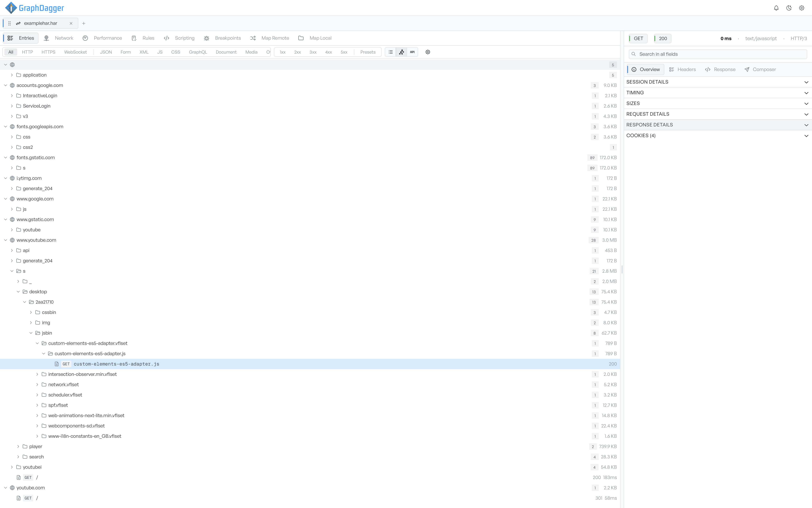
Task: Select the network.vflset folder row
Action: pyautogui.click(x=310, y=385)
